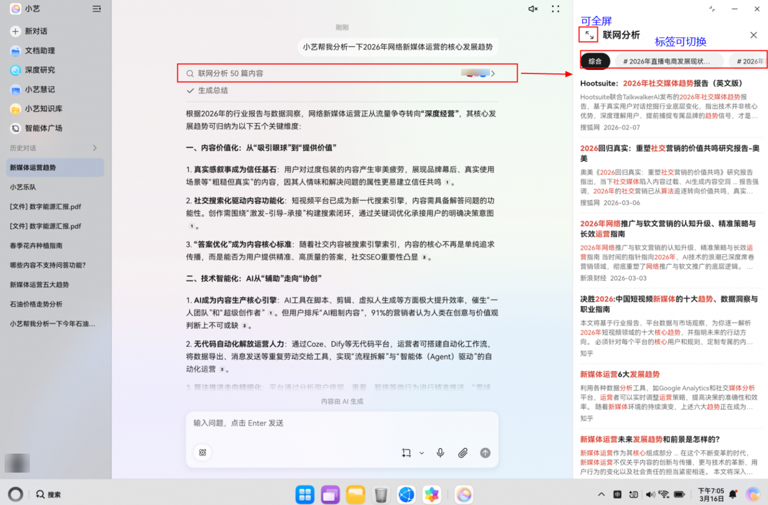The image size is (768, 505).
Task: Expand the 历史对话 list chevron
Action: (95, 148)
